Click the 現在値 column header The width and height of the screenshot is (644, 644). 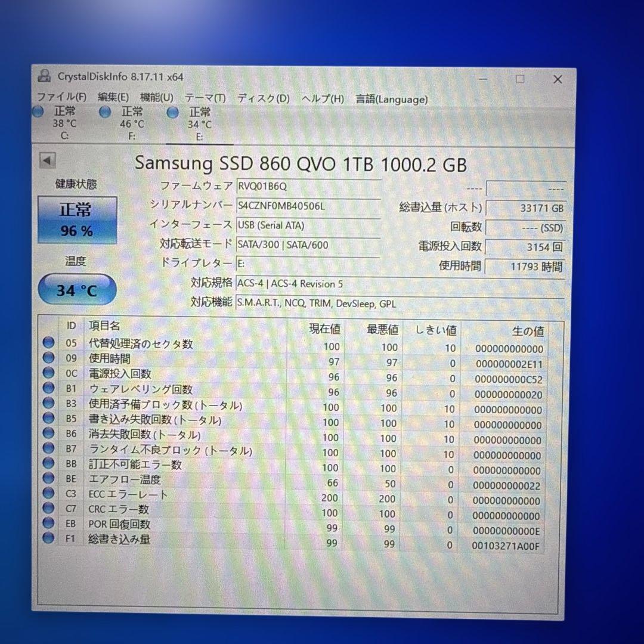(x=324, y=329)
